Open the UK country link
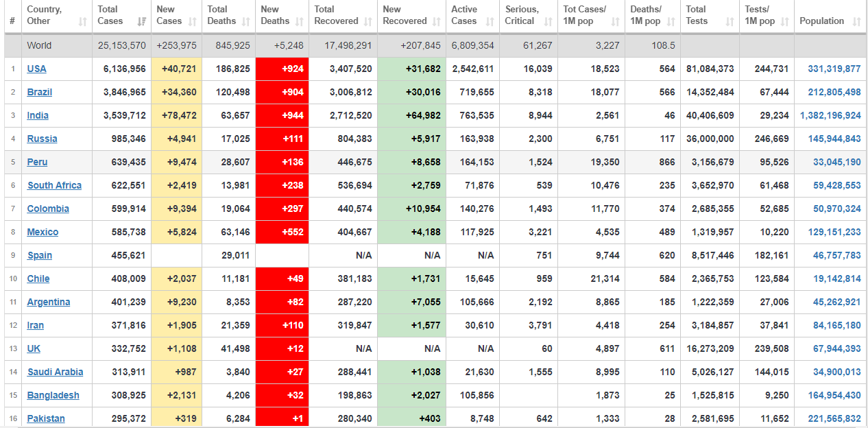 point(34,348)
